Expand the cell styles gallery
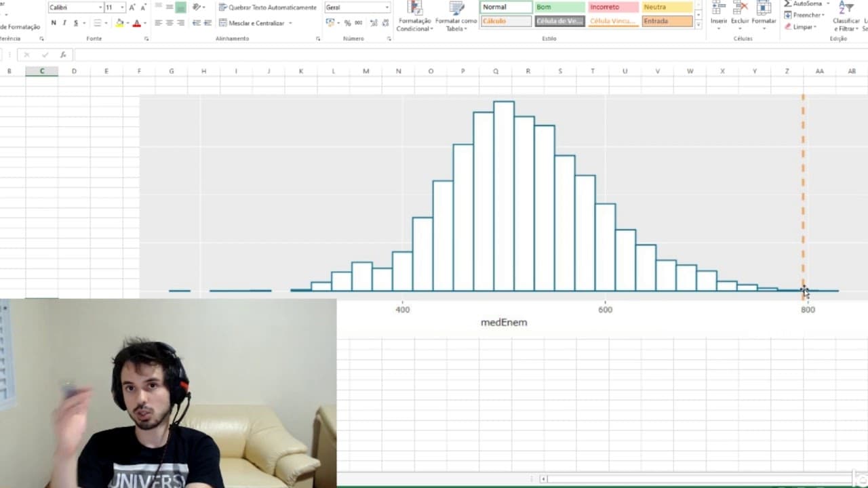 click(x=698, y=24)
